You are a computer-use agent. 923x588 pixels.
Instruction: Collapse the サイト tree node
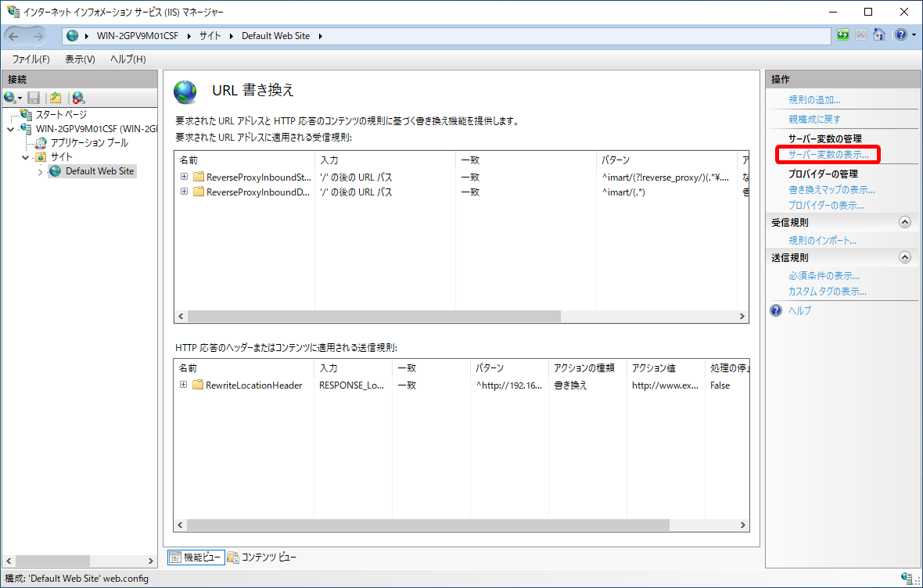25,157
